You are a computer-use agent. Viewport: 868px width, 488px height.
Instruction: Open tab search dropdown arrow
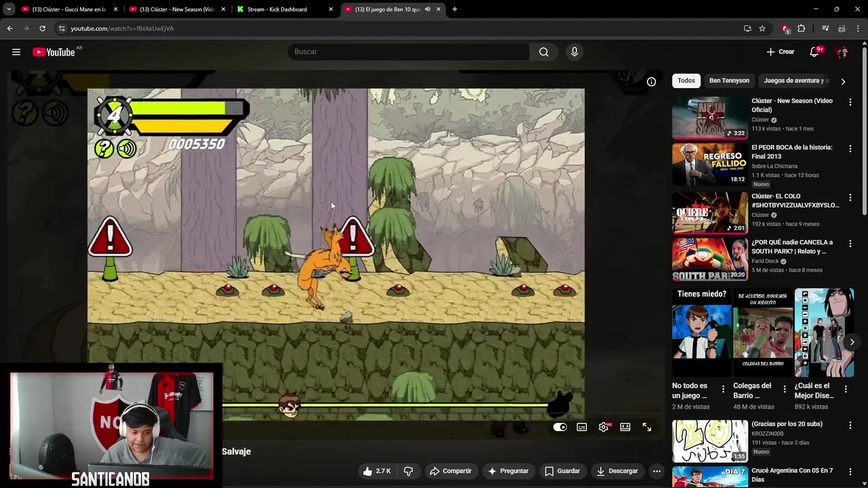tap(9, 9)
